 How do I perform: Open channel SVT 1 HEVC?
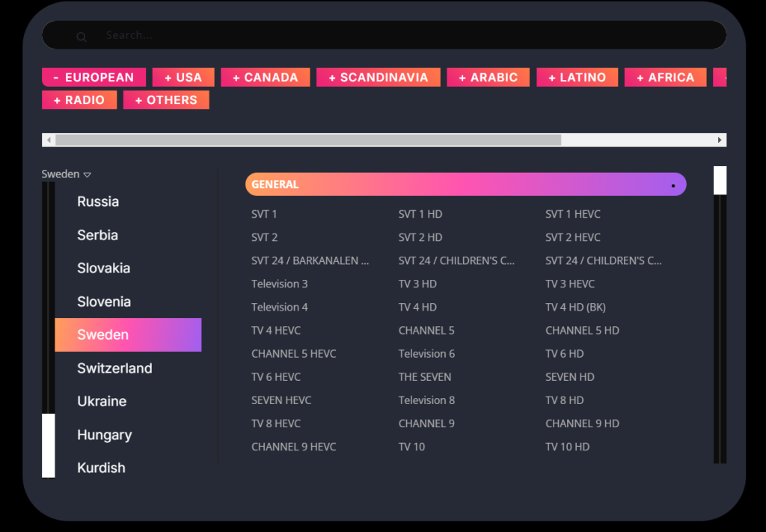572,214
